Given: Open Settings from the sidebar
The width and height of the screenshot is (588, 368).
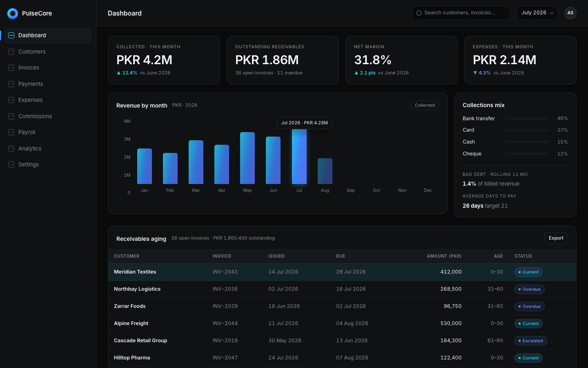Looking at the screenshot, I should [x=48, y=164].
